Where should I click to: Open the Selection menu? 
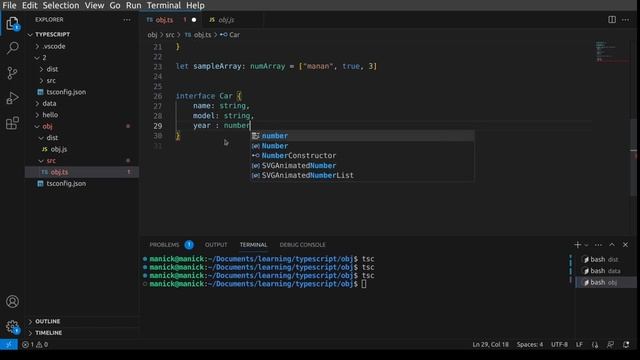(61, 5)
